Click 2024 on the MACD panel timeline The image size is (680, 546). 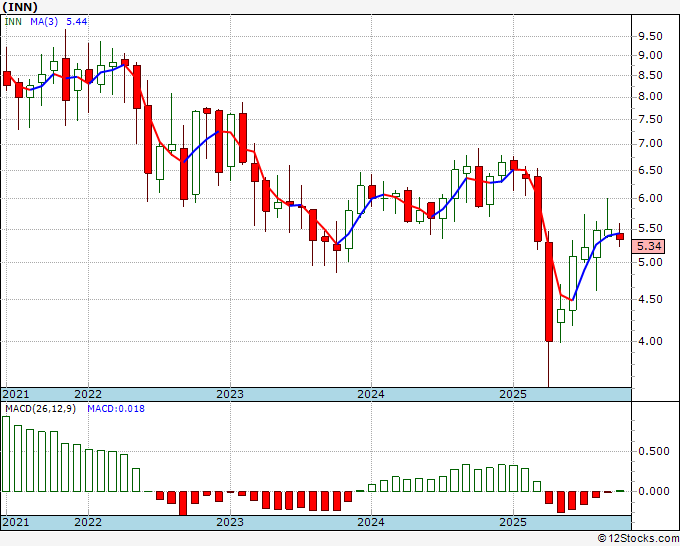pos(371,522)
